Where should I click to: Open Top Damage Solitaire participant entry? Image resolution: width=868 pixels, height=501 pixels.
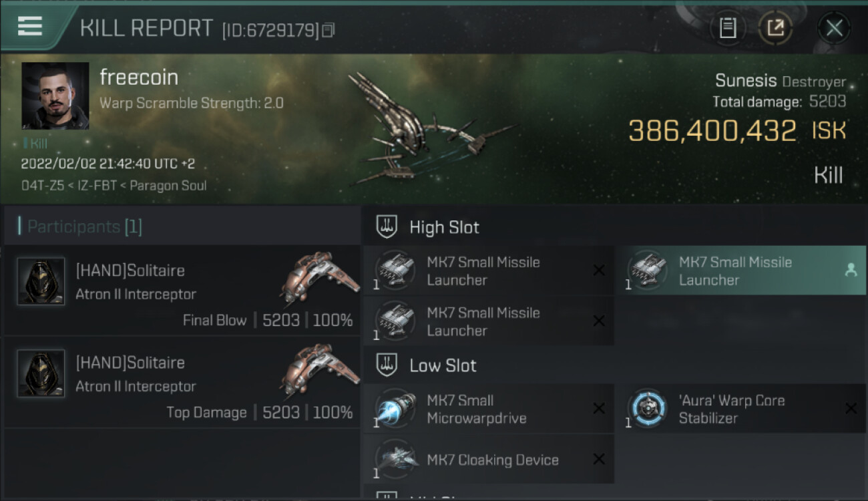click(x=182, y=383)
